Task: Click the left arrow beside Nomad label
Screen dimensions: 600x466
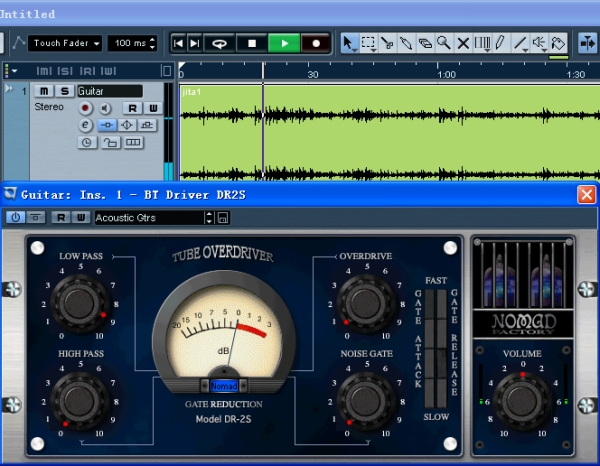Action: (x=205, y=386)
